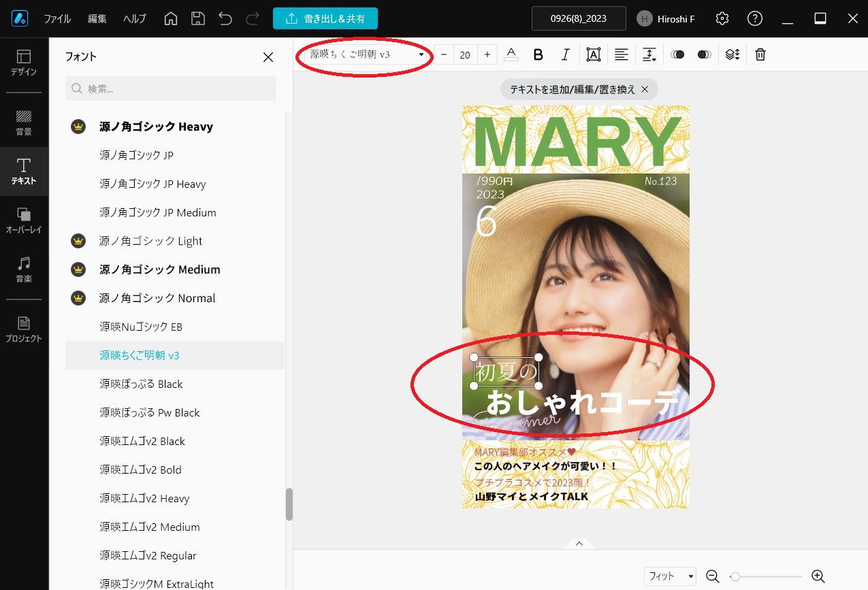
Task: Increase font size with plus button
Action: pyautogui.click(x=487, y=54)
